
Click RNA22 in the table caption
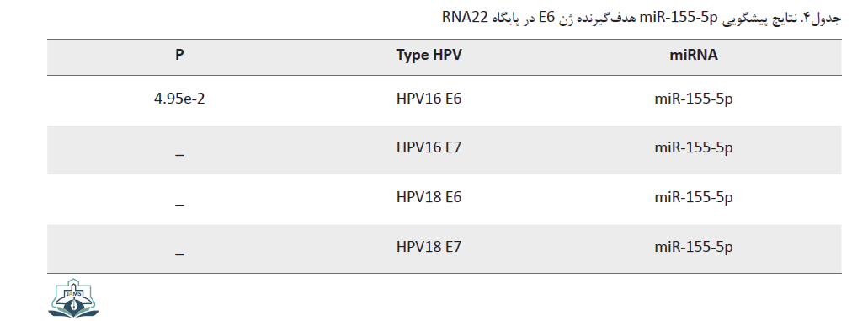(x=466, y=19)
